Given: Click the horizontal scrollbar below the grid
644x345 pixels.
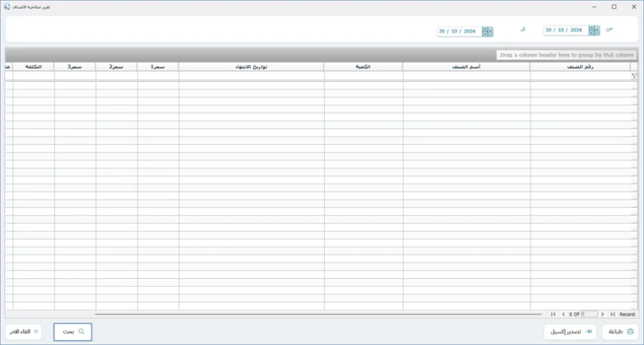Looking at the screenshot, I should click(x=318, y=314).
